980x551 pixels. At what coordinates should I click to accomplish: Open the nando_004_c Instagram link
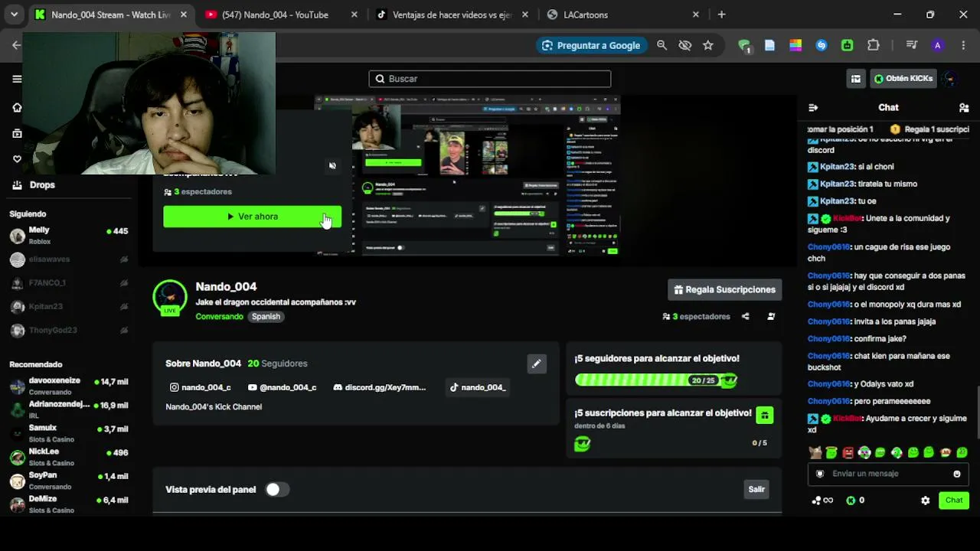[201, 387]
